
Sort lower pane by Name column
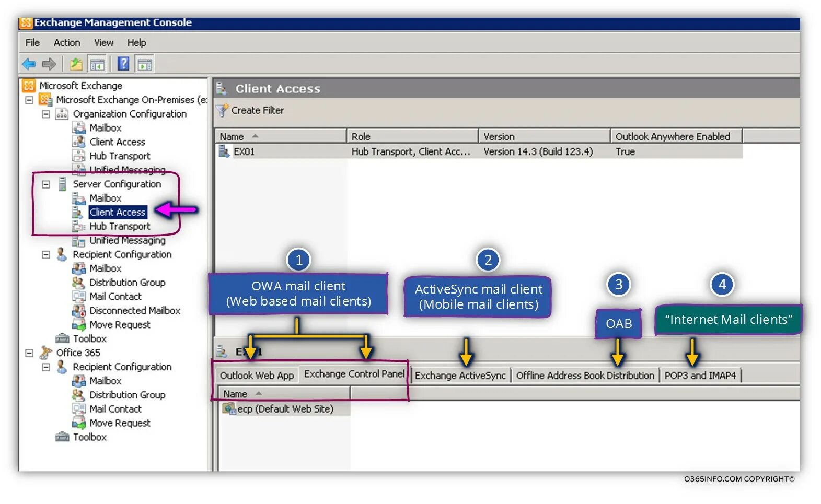click(x=284, y=394)
